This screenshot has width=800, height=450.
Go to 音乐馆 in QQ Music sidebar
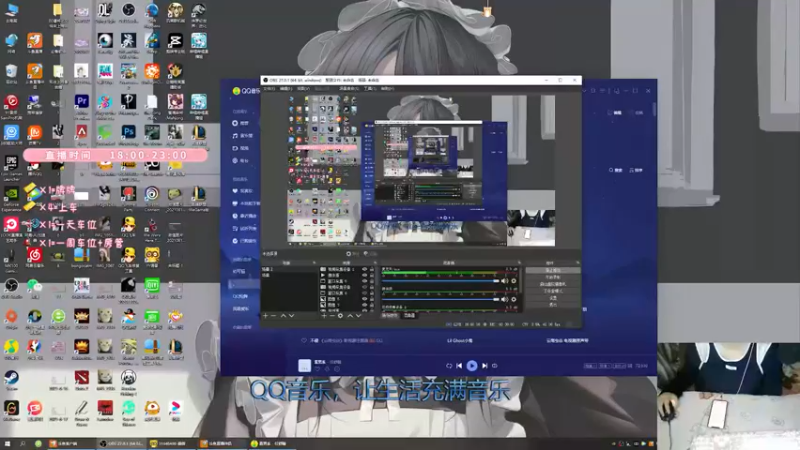pos(242,136)
